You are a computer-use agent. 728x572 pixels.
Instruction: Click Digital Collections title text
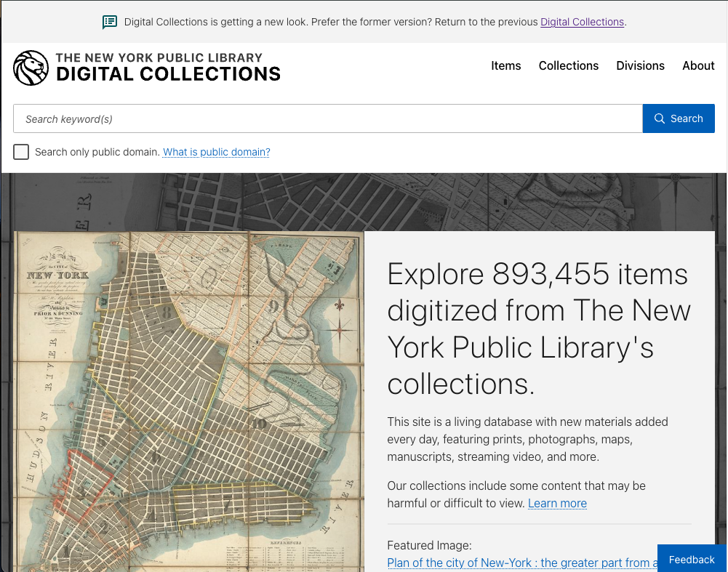pyautogui.click(x=168, y=73)
